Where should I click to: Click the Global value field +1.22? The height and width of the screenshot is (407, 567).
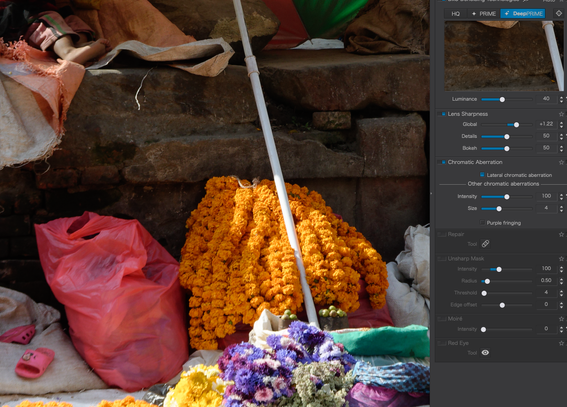pos(546,124)
